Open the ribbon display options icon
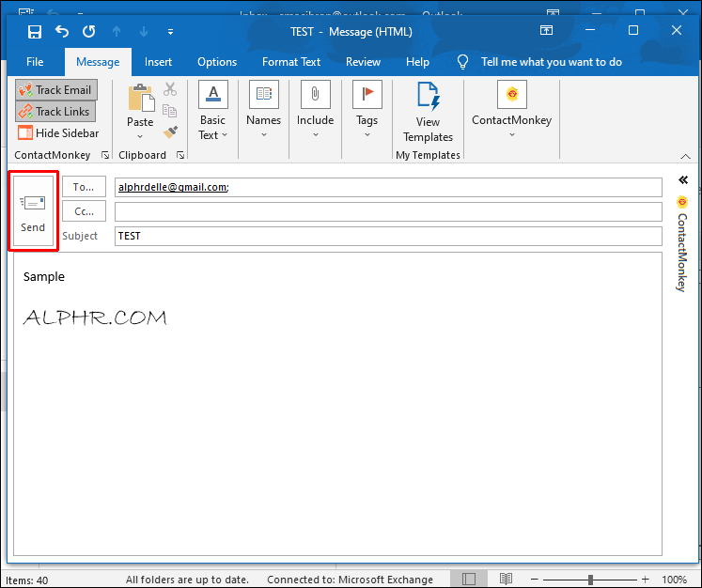The height and width of the screenshot is (588, 702). coord(546,30)
